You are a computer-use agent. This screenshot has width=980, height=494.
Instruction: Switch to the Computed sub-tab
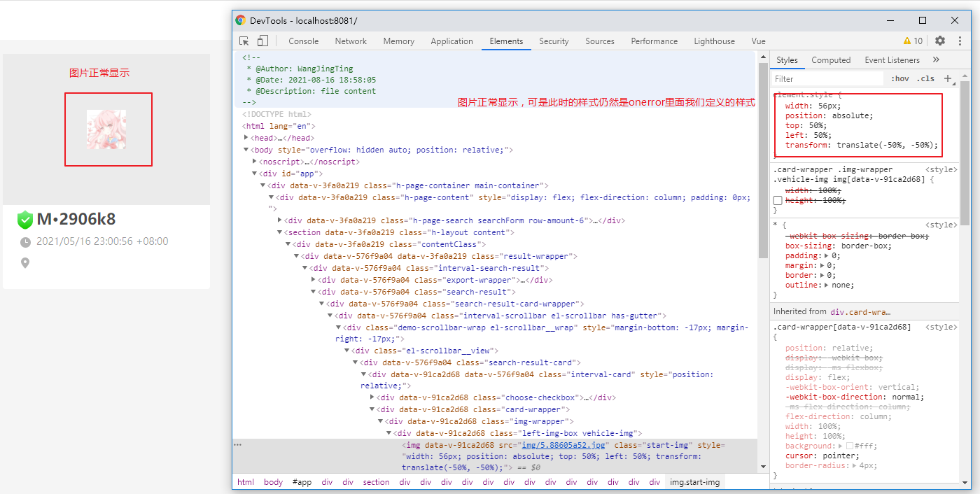click(x=831, y=60)
